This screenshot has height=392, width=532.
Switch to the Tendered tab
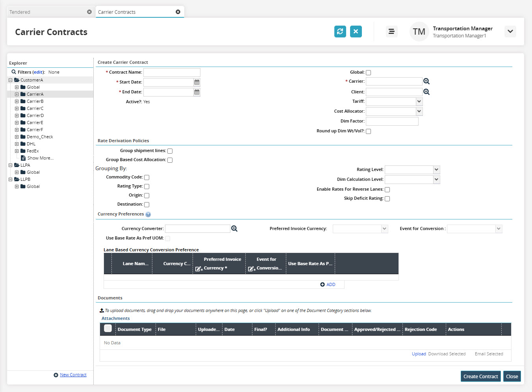click(20, 12)
